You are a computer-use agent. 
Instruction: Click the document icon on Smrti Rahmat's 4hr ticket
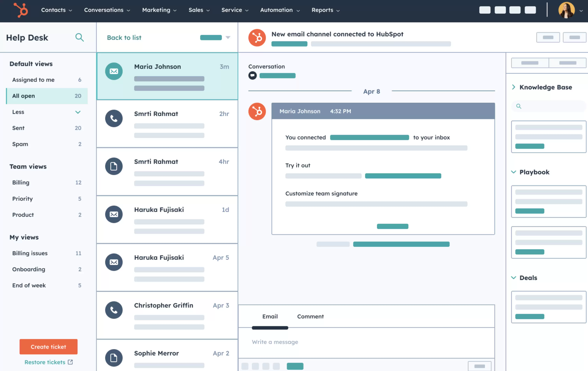(114, 166)
